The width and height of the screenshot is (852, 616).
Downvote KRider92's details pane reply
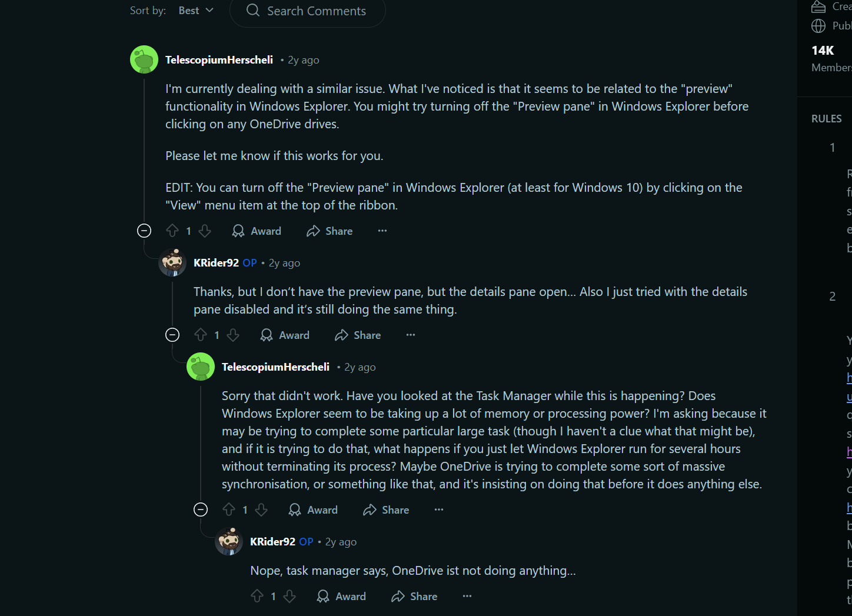pos(233,335)
